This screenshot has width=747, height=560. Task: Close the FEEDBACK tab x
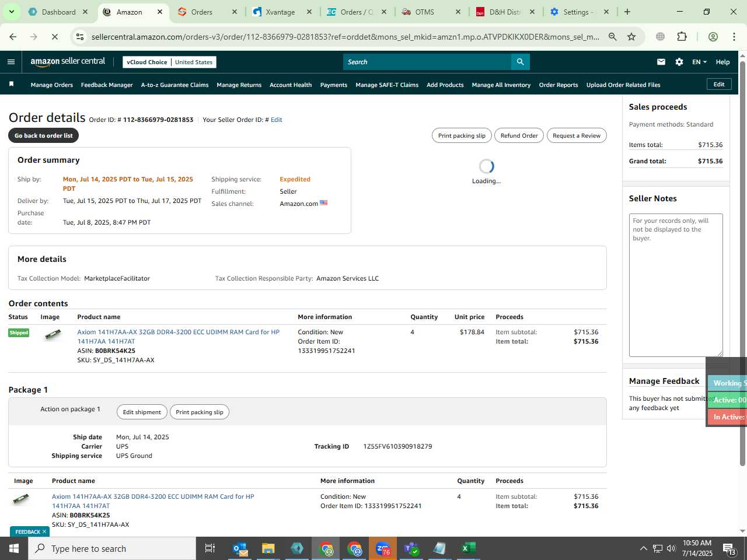(x=44, y=531)
